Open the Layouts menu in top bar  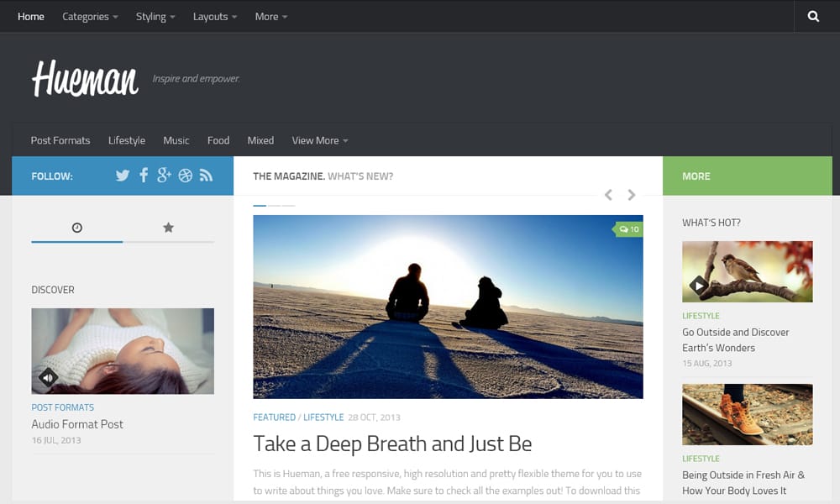(x=215, y=17)
